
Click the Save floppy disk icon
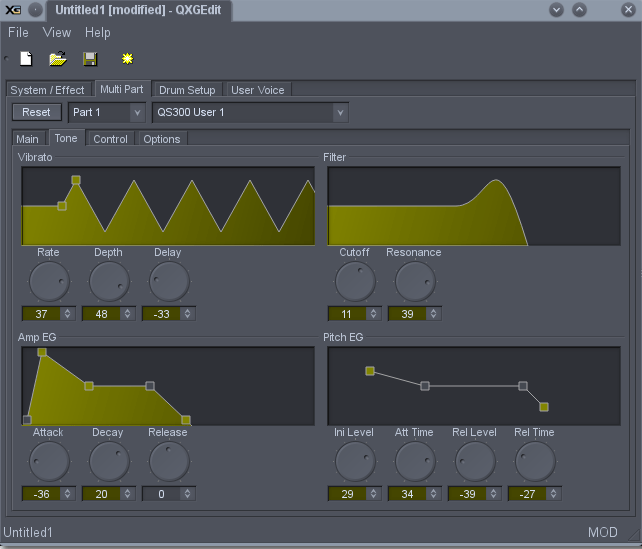click(89, 59)
